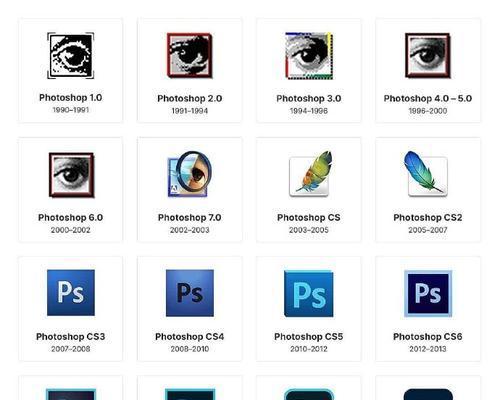Click the "Photoshop 7.0" title text
500x400 pixels.
point(190,217)
